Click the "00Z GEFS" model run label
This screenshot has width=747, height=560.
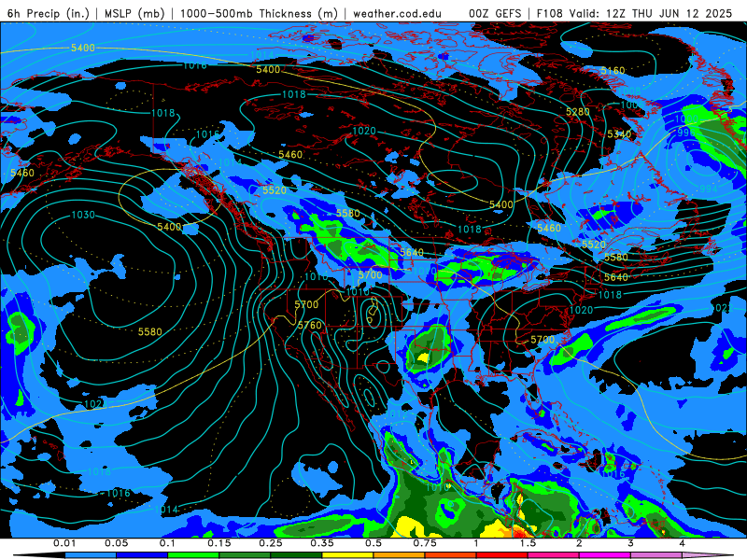click(x=495, y=13)
